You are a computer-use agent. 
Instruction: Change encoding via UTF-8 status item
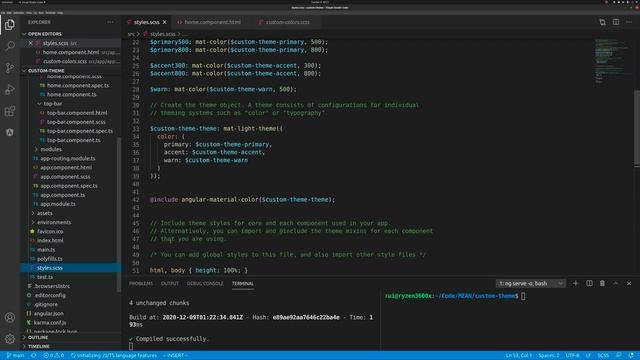point(572,356)
